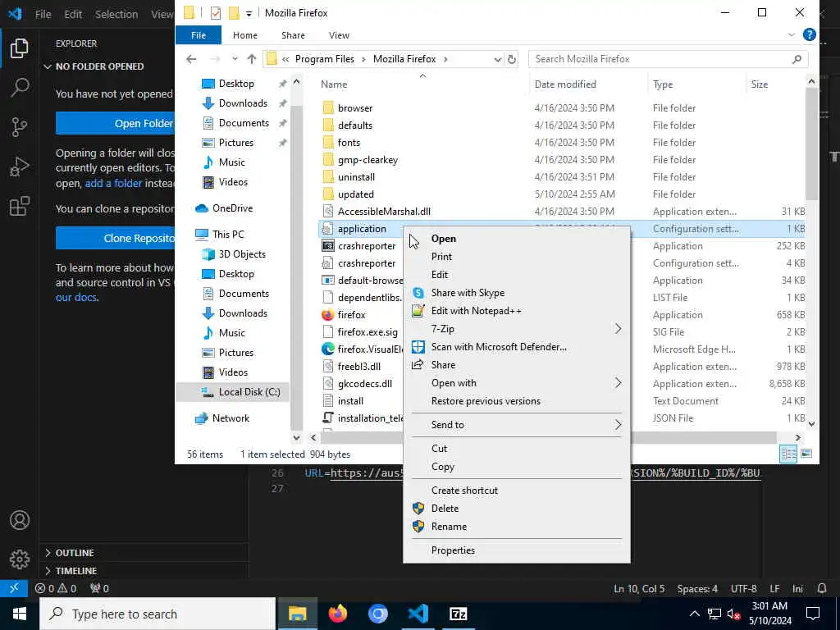
Task: Click muted volume tray icon
Action: (x=733, y=614)
